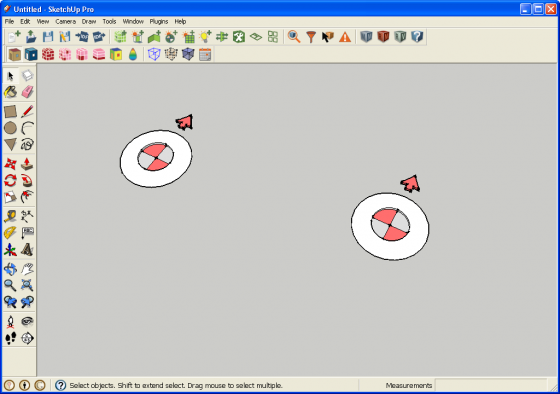Activate the Position Camera tool

pos(10,321)
